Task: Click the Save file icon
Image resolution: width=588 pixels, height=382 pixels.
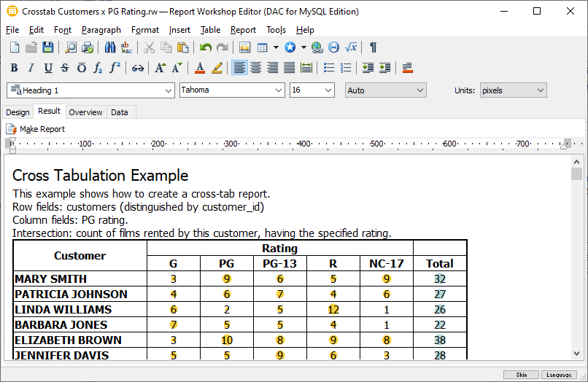Action: (x=48, y=47)
